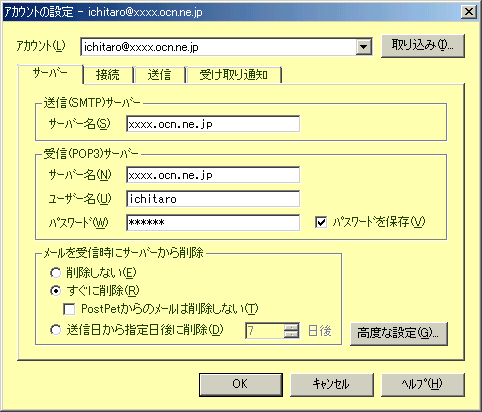Enable PostPetからのメールは削除しない checkbox
482x412 pixels.
[x=69, y=309]
